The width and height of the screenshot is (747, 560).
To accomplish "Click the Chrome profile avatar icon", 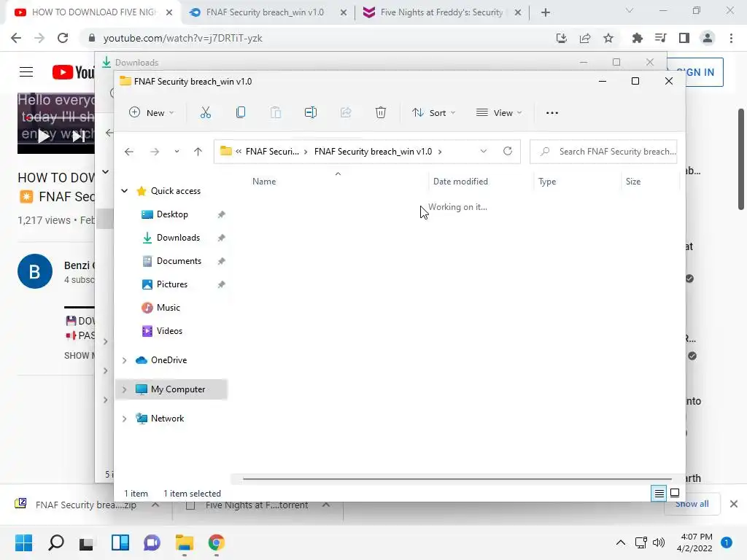I will click(x=708, y=38).
